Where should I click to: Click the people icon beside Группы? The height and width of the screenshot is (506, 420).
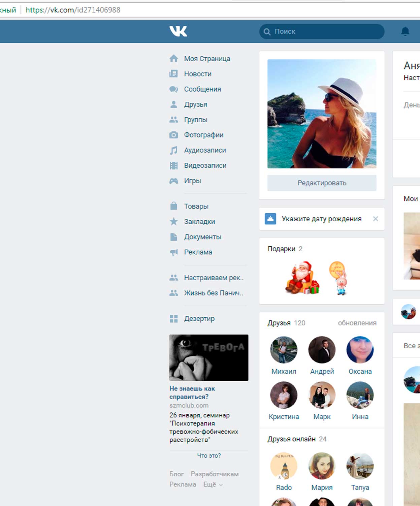[174, 120]
